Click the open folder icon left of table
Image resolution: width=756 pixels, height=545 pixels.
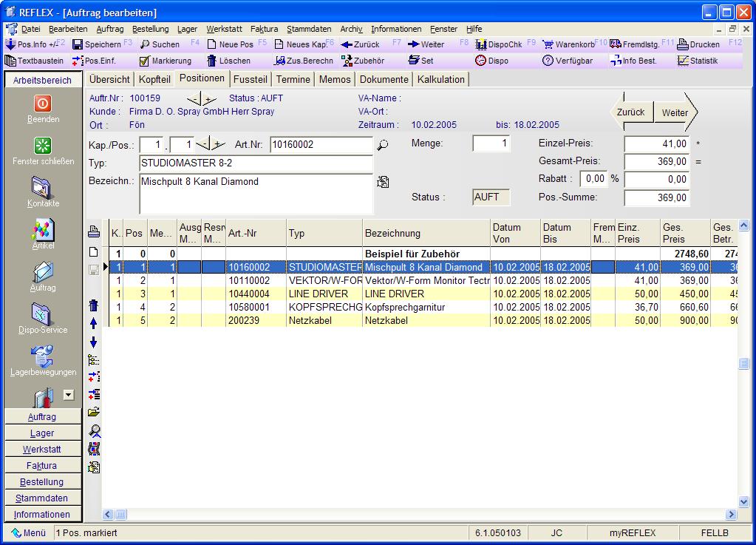coord(94,412)
